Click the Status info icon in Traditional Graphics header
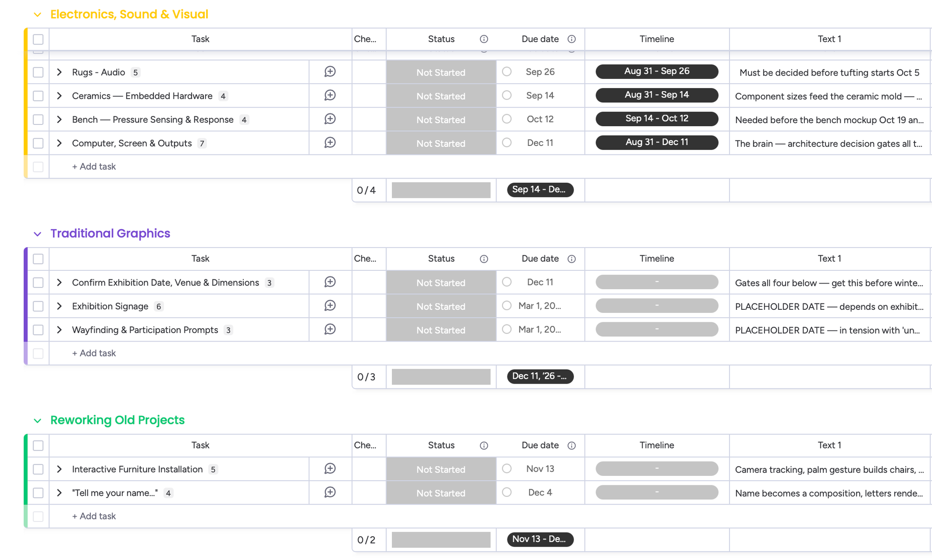The width and height of the screenshot is (932, 560). (x=484, y=259)
